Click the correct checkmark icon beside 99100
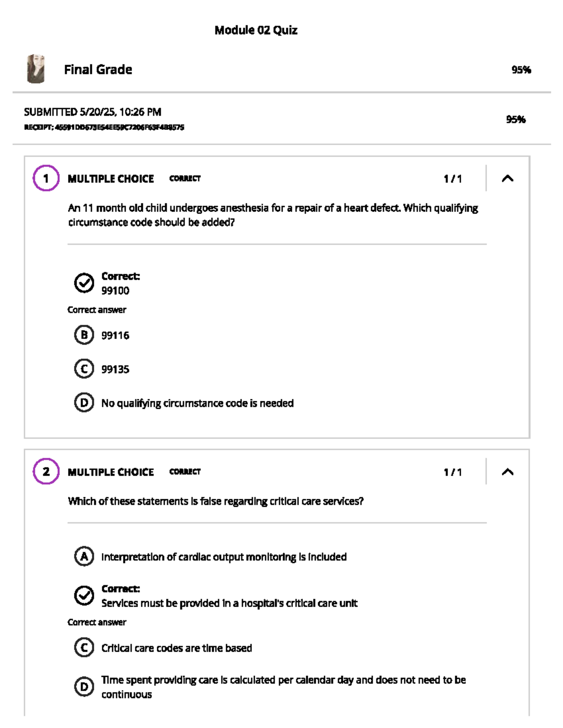Image resolution: width=563 pixels, height=728 pixels. click(84, 283)
